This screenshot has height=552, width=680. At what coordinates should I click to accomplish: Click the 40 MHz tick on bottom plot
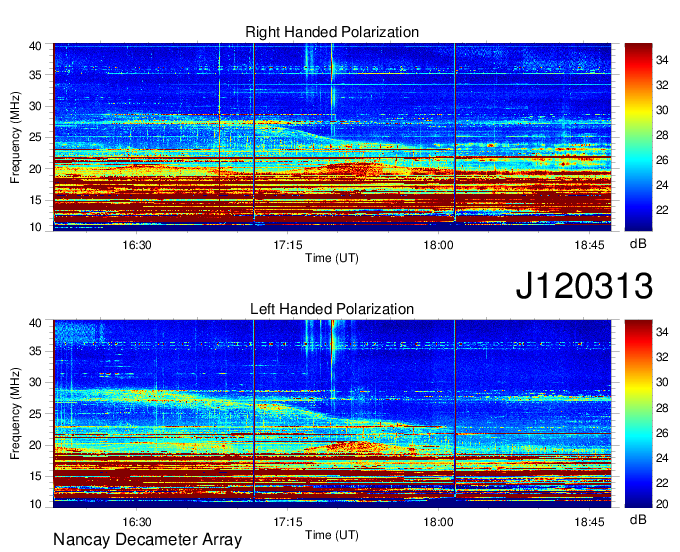tap(35, 323)
